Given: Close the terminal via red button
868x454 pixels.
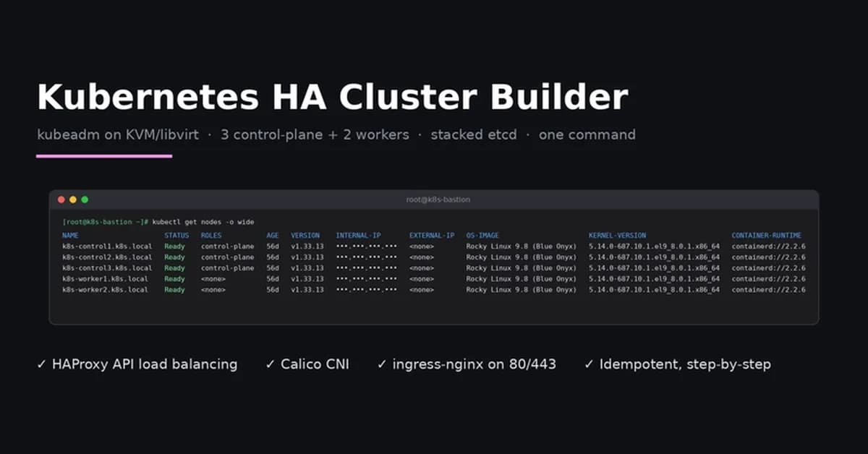Looking at the screenshot, I should pos(61,199).
